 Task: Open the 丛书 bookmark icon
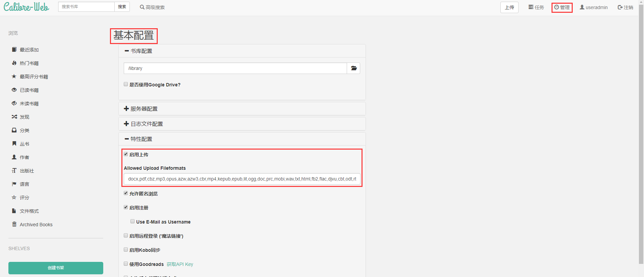point(14,144)
